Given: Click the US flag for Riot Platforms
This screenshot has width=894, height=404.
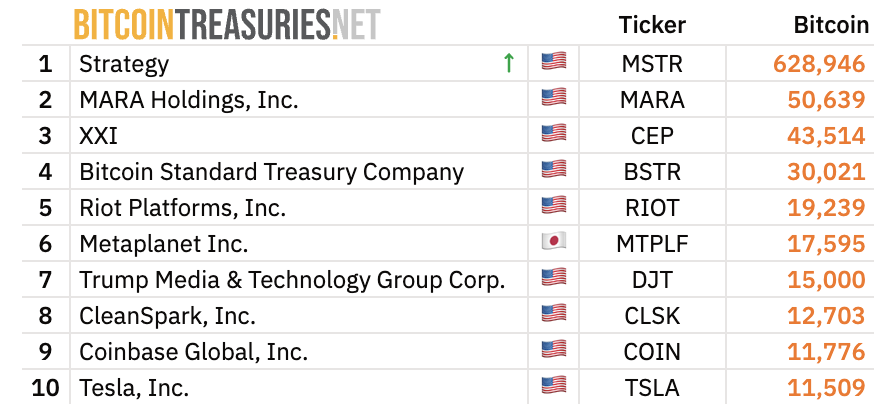Looking at the screenshot, I should (553, 207).
